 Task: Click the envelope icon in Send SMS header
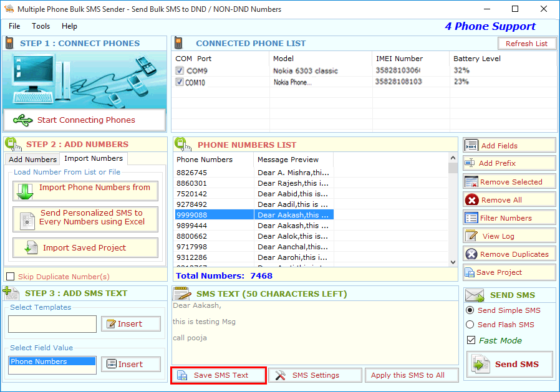click(x=475, y=295)
